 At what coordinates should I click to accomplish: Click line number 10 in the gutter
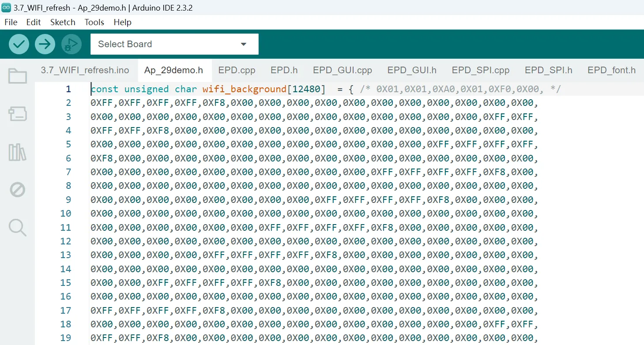[65, 214]
